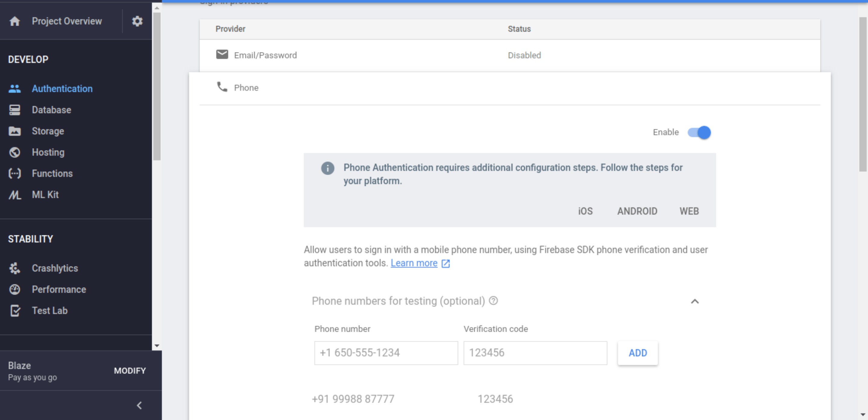Click test number +91 99988 87777
The height and width of the screenshot is (420, 868).
pyautogui.click(x=353, y=399)
